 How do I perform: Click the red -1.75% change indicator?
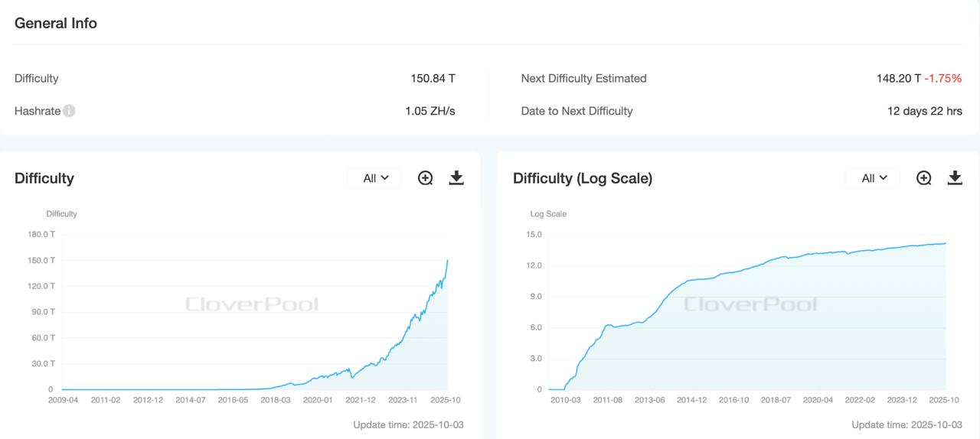tap(942, 78)
